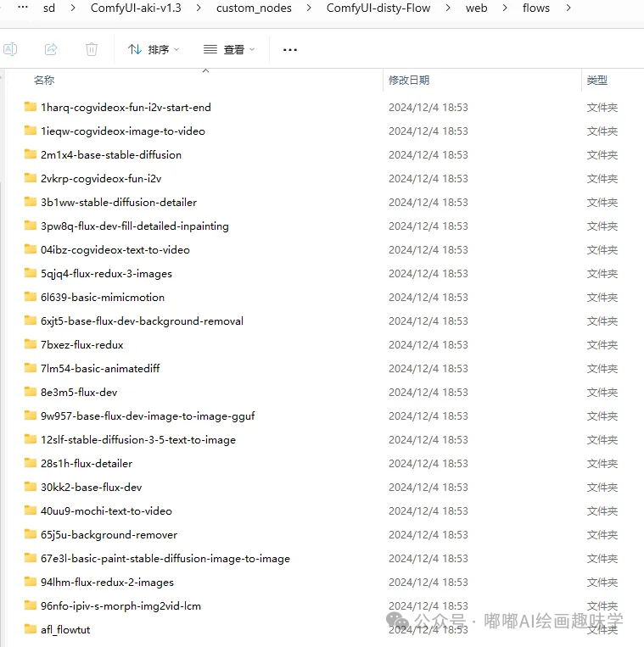644x647 pixels.
Task: Click the Delete trash icon
Action: 92,49
